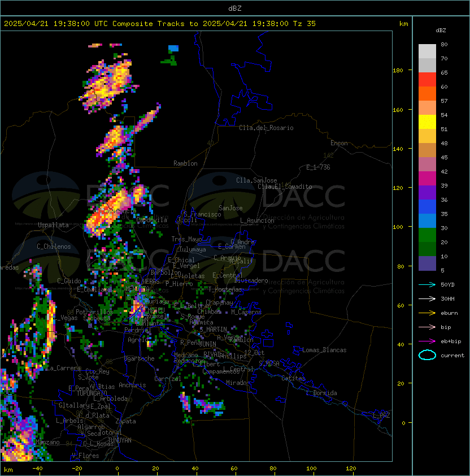Click the 'Lomas_Blancas' place label
Screen dimensions: 470x476
pos(324,350)
